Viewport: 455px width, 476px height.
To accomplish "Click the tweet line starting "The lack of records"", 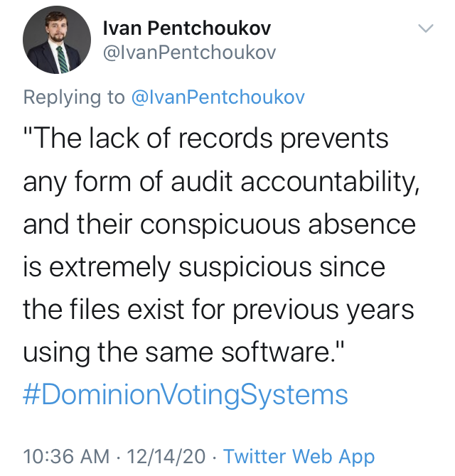I will point(206,139).
